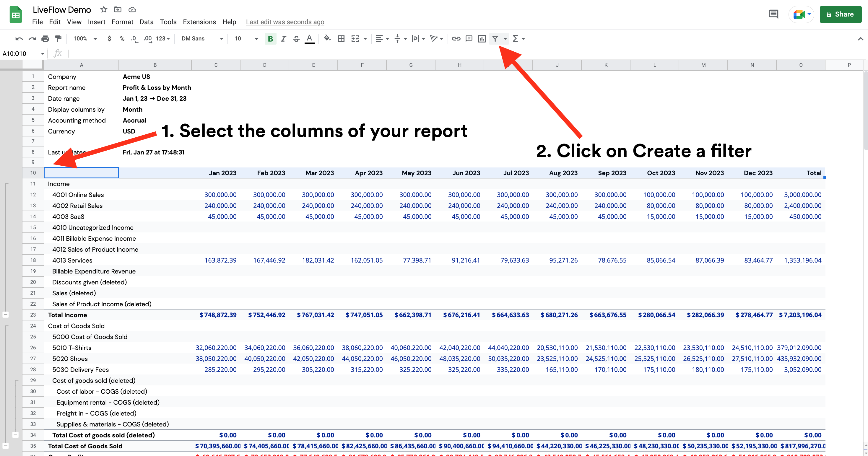Format as percent
This screenshot has width=868, height=456.
pyautogui.click(x=122, y=39)
